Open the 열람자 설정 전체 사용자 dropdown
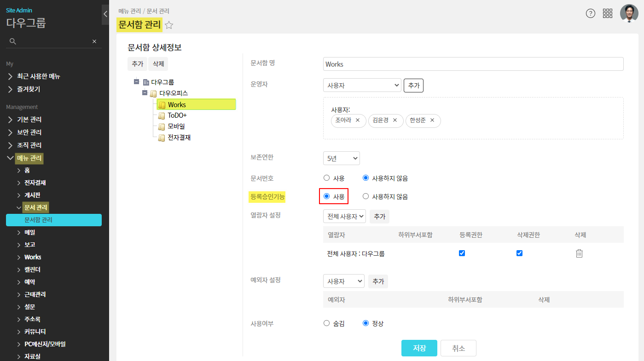The height and width of the screenshot is (361, 644). pyautogui.click(x=344, y=216)
